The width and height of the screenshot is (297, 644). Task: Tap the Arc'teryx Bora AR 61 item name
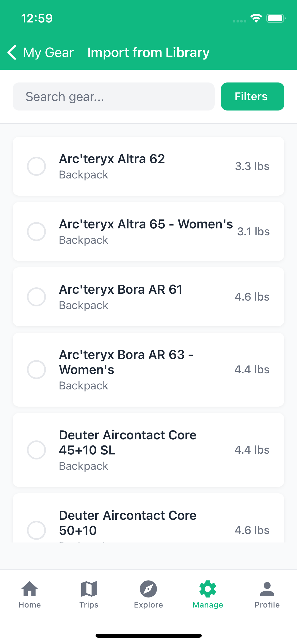pos(121,289)
